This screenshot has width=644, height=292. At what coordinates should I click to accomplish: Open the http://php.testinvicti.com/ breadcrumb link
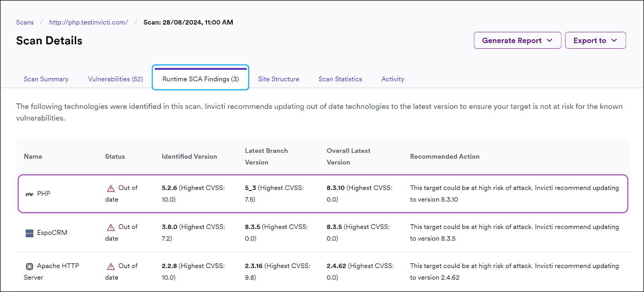pos(89,22)
